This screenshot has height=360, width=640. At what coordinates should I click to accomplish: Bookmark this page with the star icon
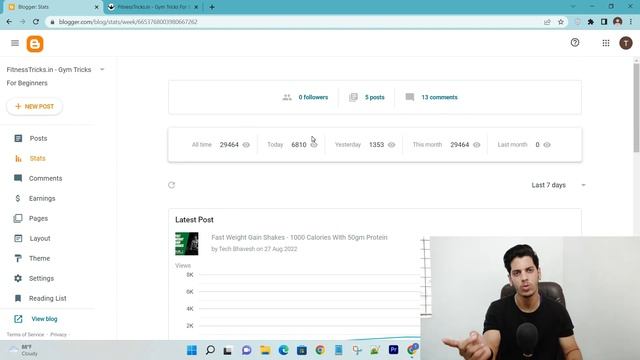561,22
